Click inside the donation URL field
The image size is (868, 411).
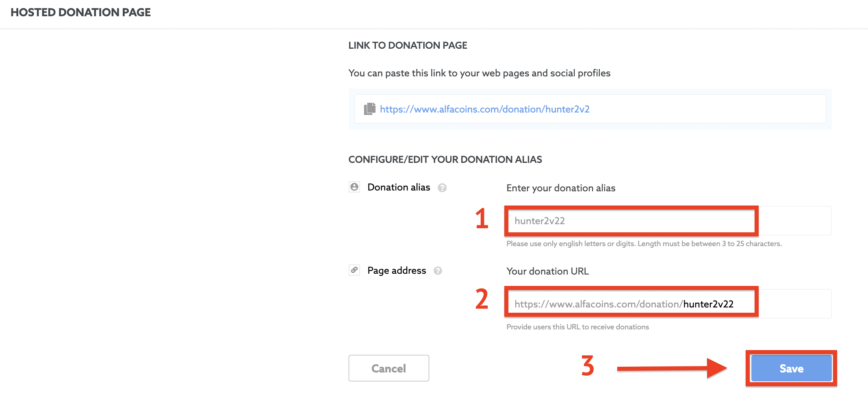coord(631,303)
